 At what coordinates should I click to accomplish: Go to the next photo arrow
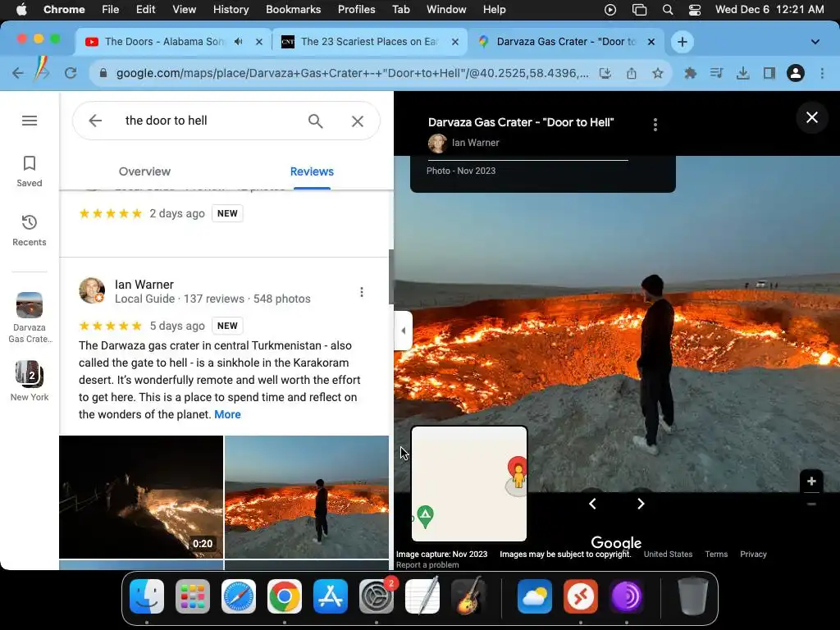pyautogui.click(x=641, y=504)
